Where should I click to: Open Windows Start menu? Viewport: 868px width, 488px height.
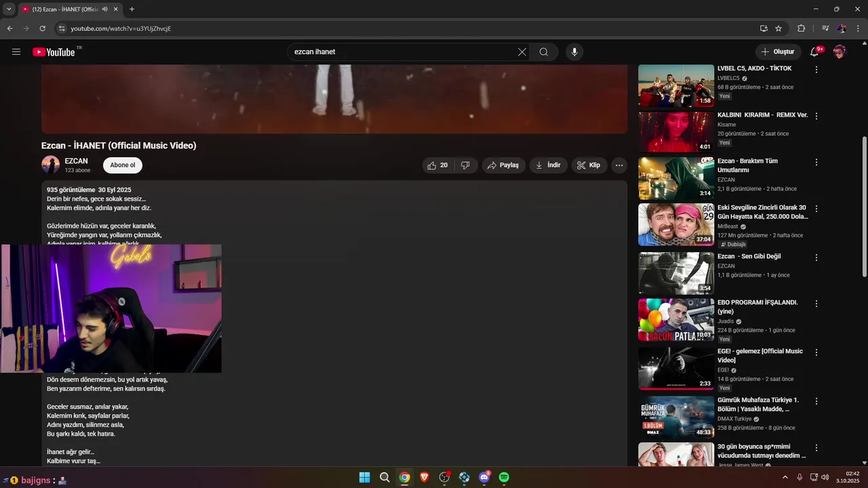(x=364, y=477)
